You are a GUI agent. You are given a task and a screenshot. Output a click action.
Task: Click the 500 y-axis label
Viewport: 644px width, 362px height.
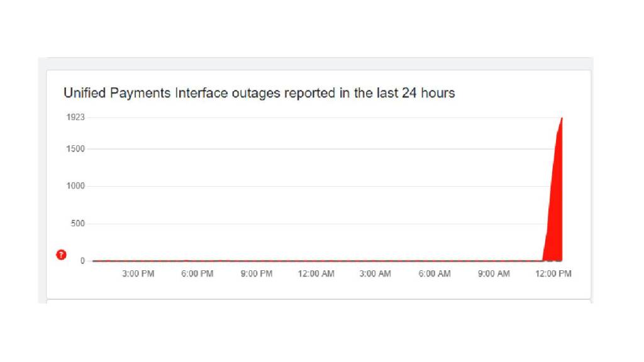78,224
